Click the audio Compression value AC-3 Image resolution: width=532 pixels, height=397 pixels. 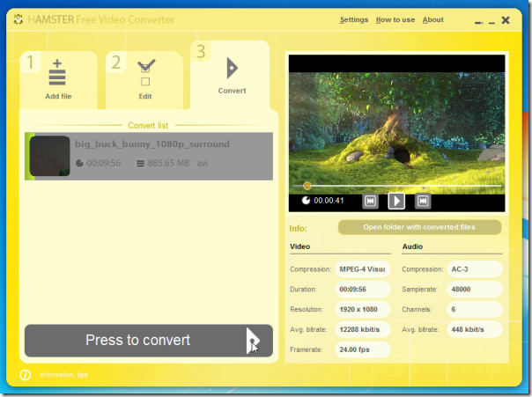(475, 269)
